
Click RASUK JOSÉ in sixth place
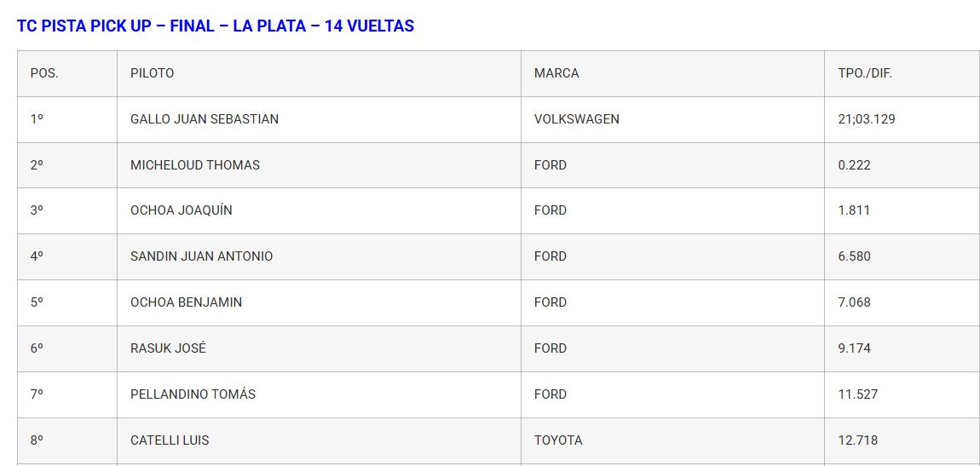[168, 348]
